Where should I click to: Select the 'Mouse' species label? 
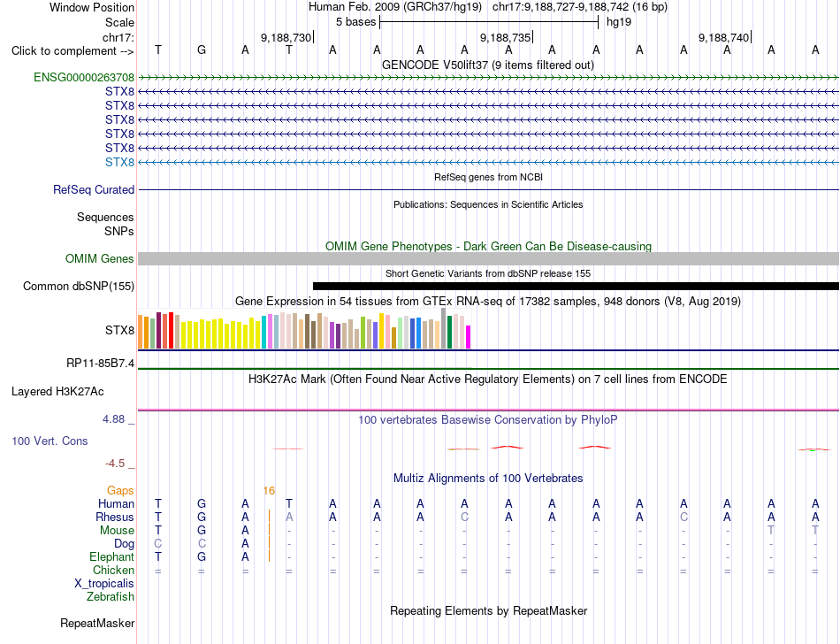click(x=117, y=531)
